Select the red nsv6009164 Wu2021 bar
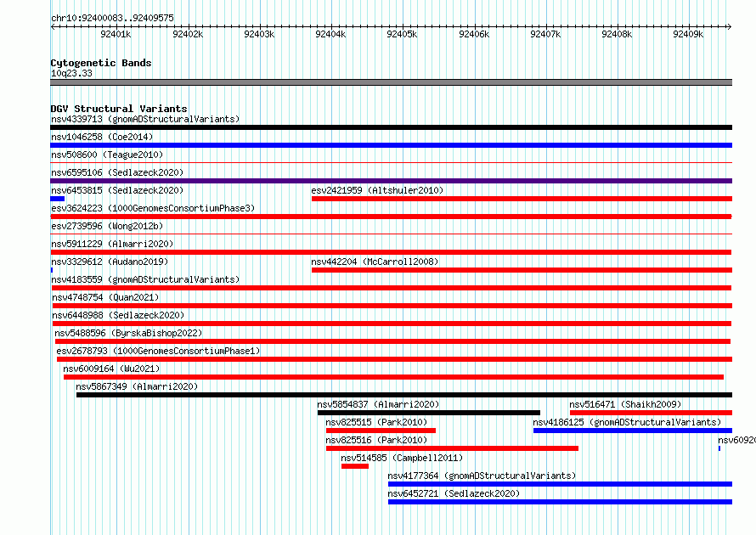756x535 pixels. click(x=393, y=377)
